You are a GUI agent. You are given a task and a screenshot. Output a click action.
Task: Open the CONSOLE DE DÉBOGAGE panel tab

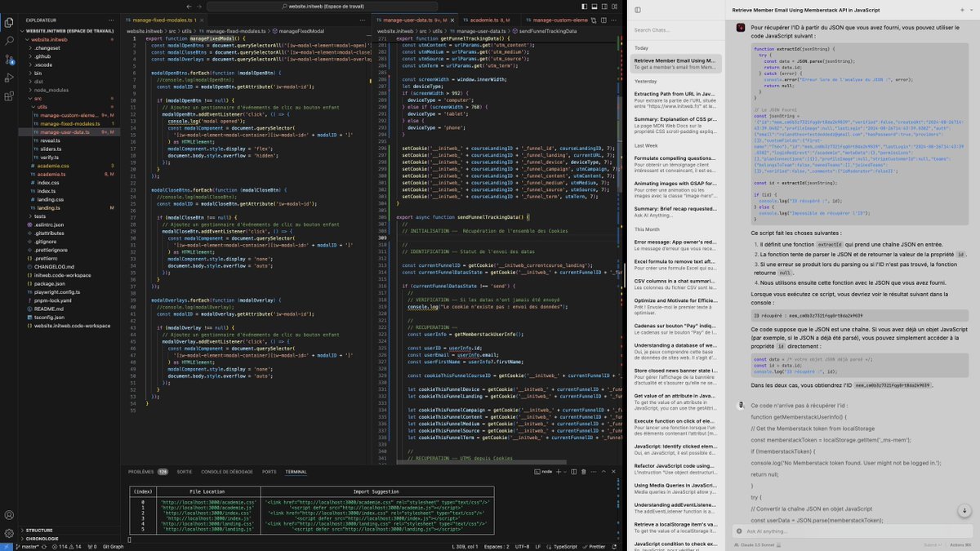(x=227, y=471)
